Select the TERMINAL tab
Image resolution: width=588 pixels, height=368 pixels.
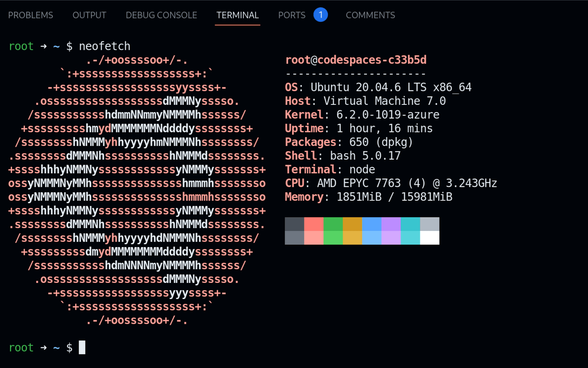[x=237, y=15]
